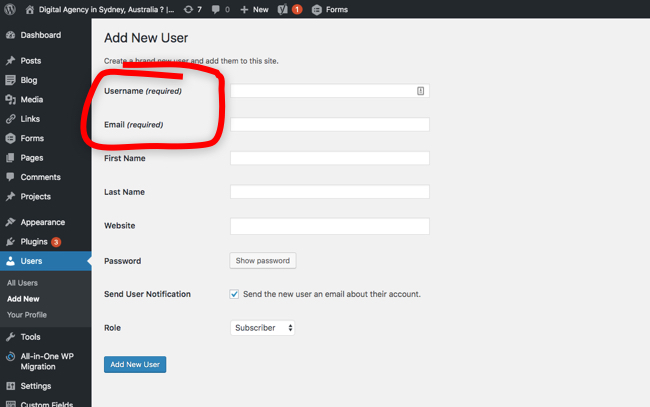Image resolution: width=650 pixels, height=407 pixels.
Task: Click the Yoast notification badge showing 1
Action: pyautogui.click(x=297, y=9)
